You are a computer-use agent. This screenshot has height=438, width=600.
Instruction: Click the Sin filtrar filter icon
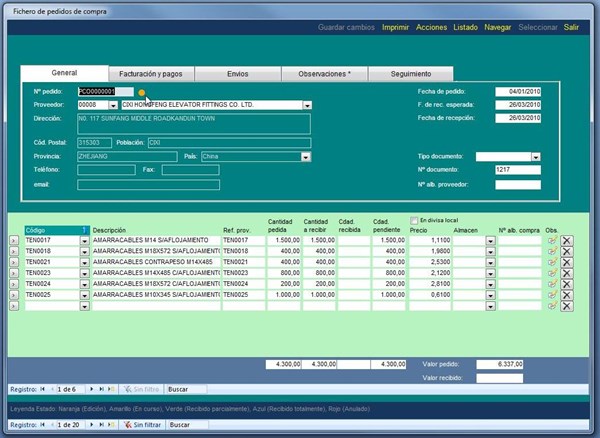(125, 425)
